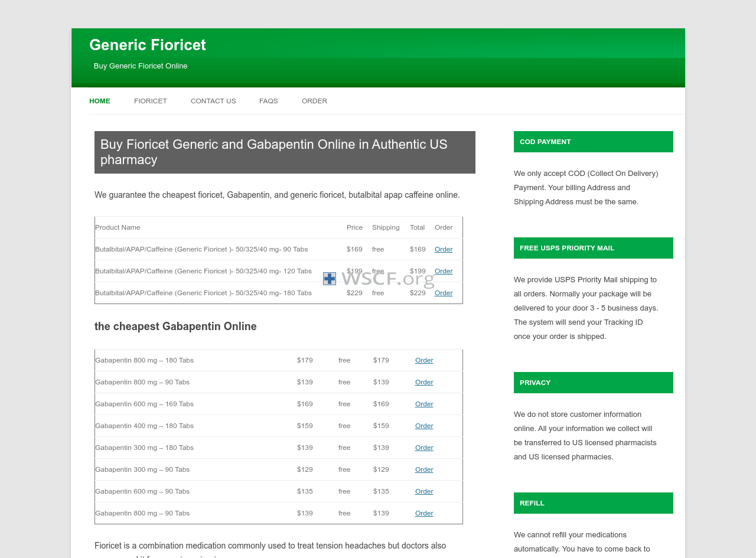756x558 pixels.
Task: Click the 'We do not store customer information' paragraph
Action: pos(585,436)
